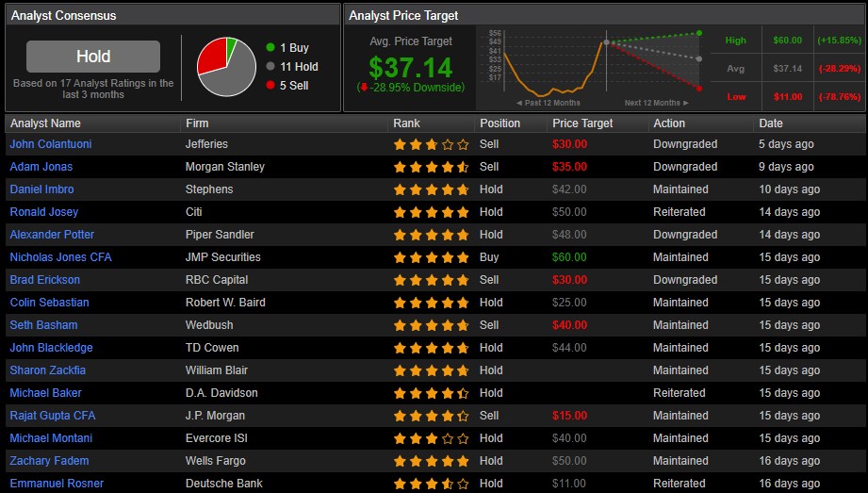Sort by the Firm column header

[197, 123]
